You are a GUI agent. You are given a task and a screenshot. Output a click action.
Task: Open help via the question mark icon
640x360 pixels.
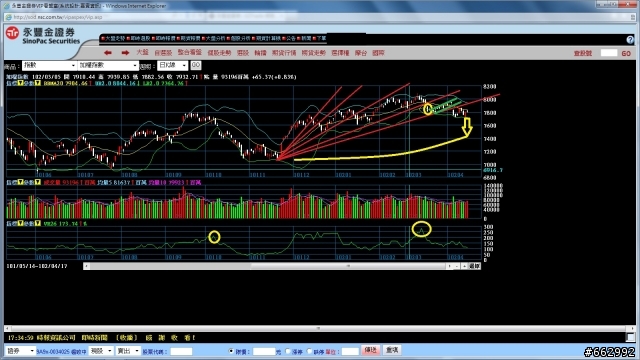click(630, 40)
